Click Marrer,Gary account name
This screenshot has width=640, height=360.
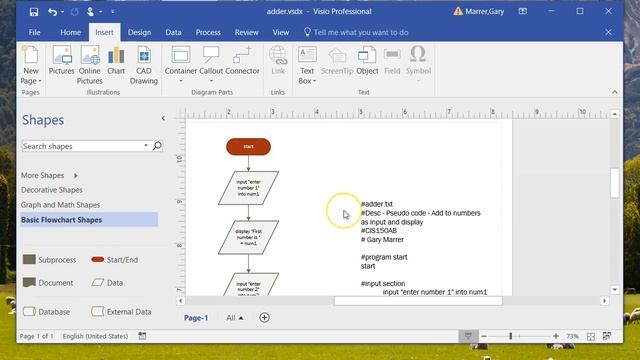pos(484,11)
